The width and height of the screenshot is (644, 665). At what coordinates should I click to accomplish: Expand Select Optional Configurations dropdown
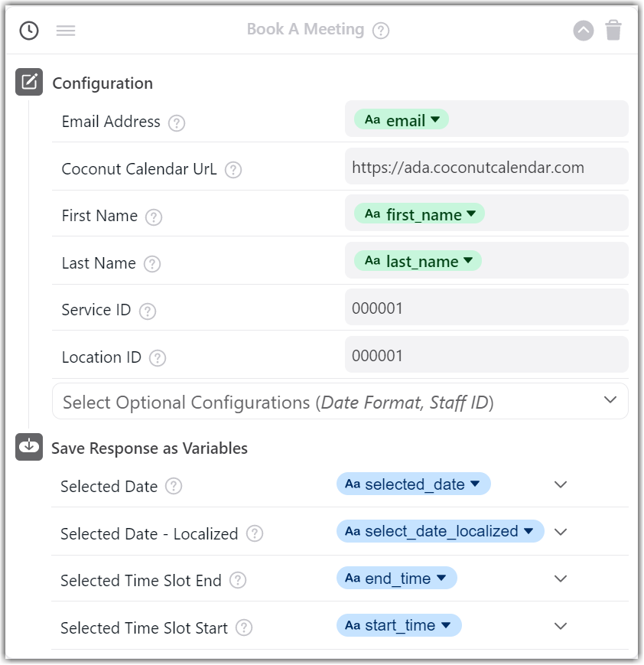[610, 400]
